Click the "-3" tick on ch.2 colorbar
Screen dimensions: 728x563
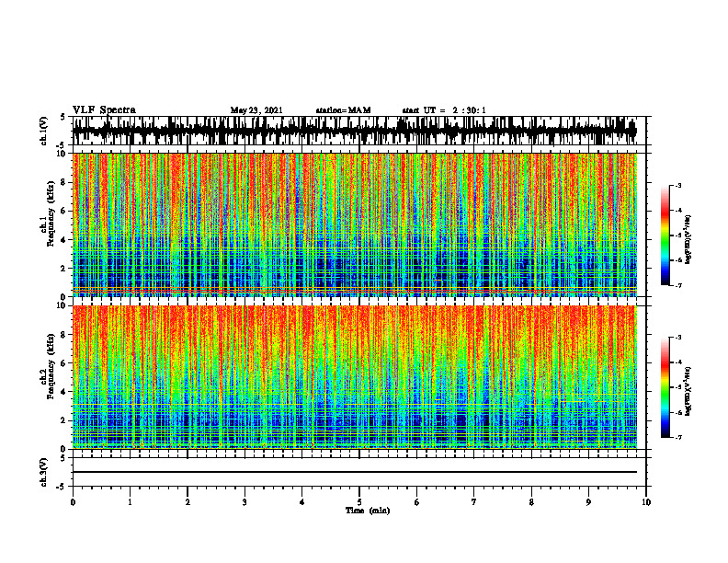pyautogui.click(x=678, y=338)
